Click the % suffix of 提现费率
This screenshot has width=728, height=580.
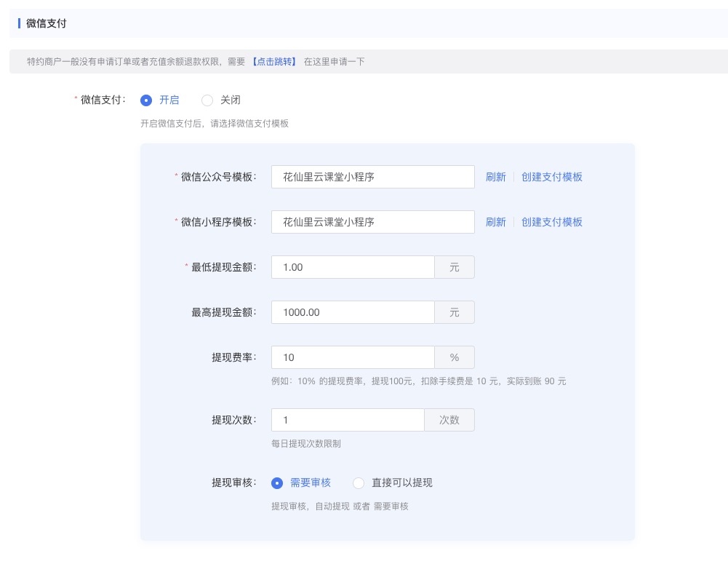click(x=455, y=357)
